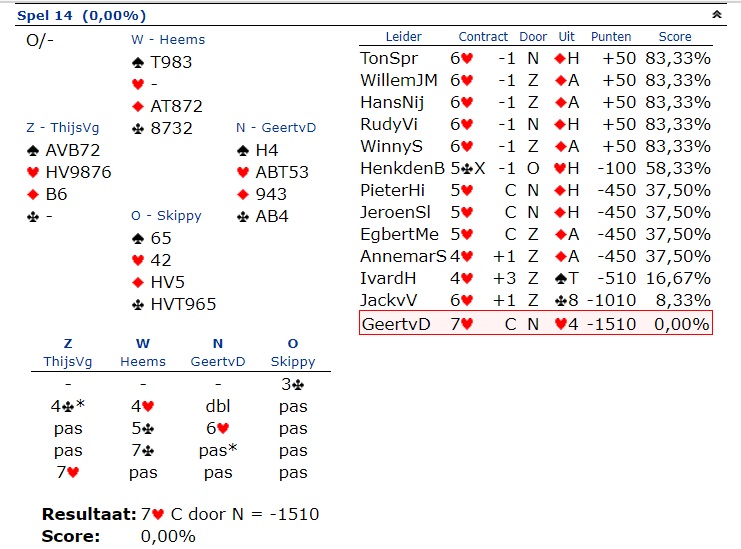Select the JeroenSl result row

(x=535, y=212)
